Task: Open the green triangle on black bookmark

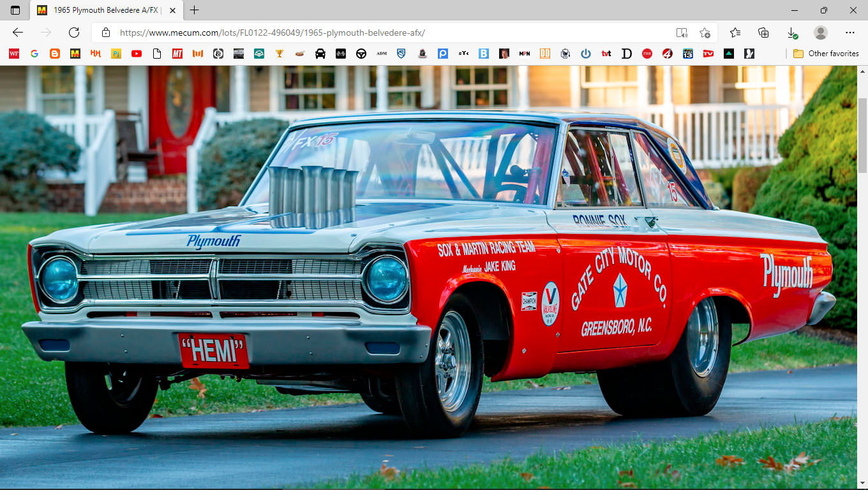Action: point(729,54)
